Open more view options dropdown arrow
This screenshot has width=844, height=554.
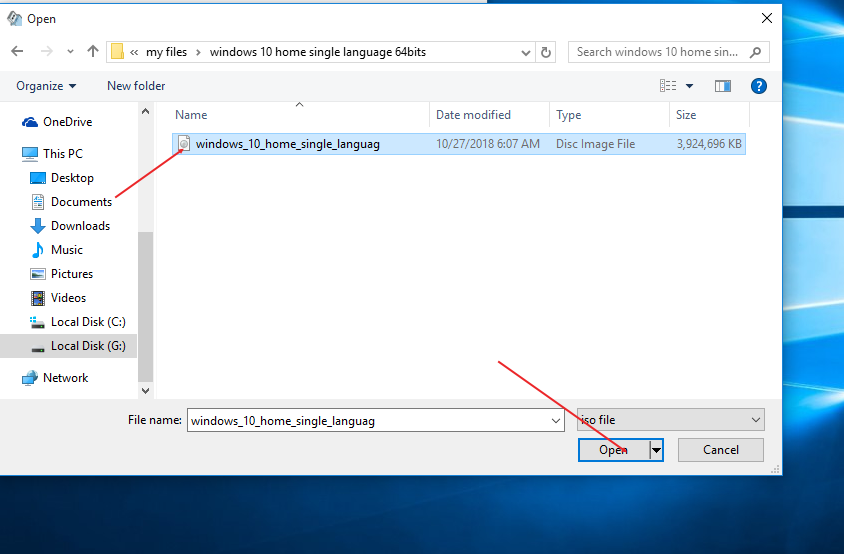click(690, 86)
